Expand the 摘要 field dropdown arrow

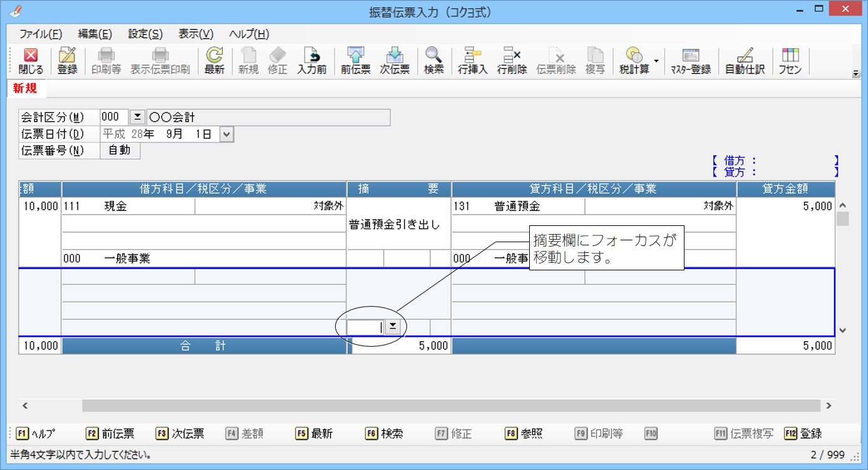393,327
